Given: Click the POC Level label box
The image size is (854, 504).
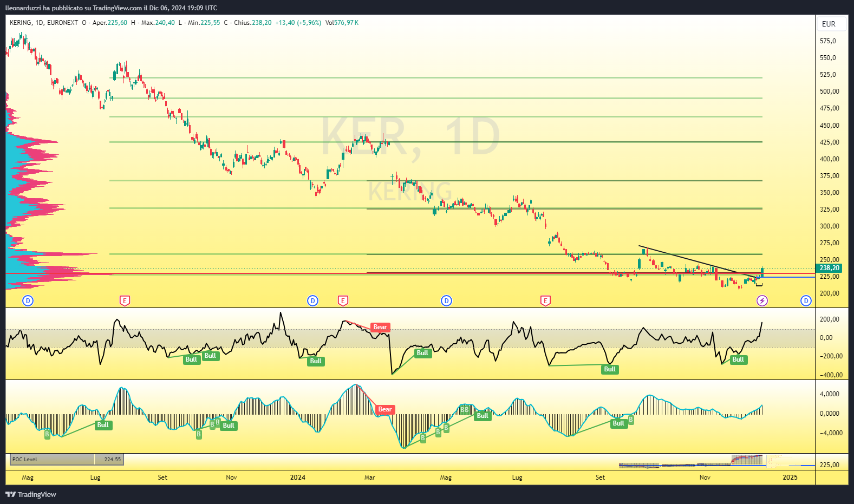Looking at the screenshot, I should tap(53, 460).
